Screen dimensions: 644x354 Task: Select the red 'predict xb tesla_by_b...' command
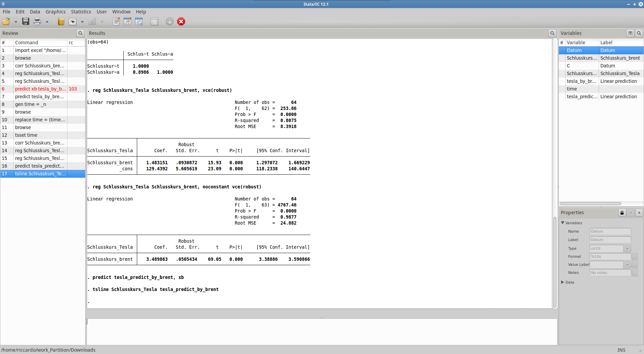click(x=43, y=89)
